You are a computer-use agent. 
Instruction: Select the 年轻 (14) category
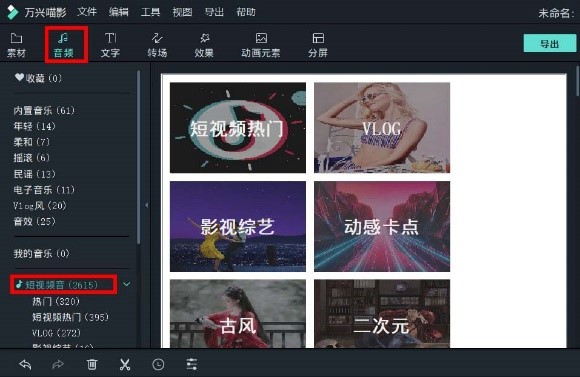pyautogui.click(x=34, y=126)
